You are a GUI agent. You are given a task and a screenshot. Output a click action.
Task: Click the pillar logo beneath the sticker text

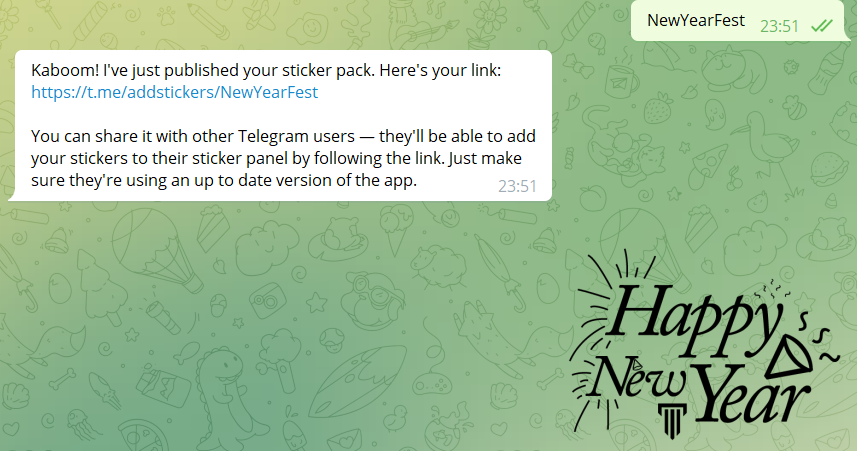(x=672, y=420)
